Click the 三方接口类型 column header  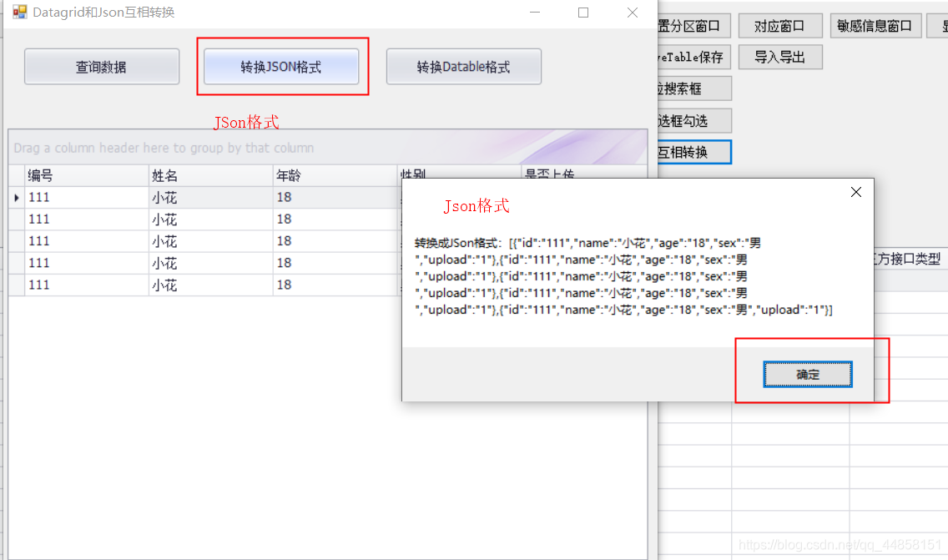pyautogui.click(x=916, y=260)
